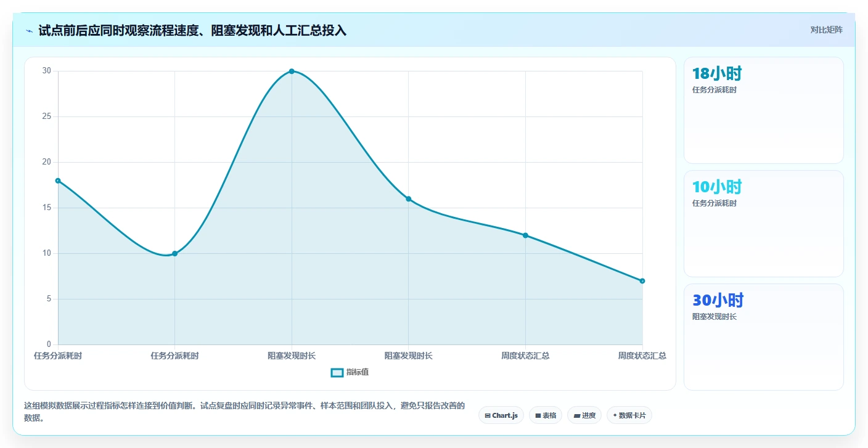Click the 30小时 card value

[x=718, y=301]
